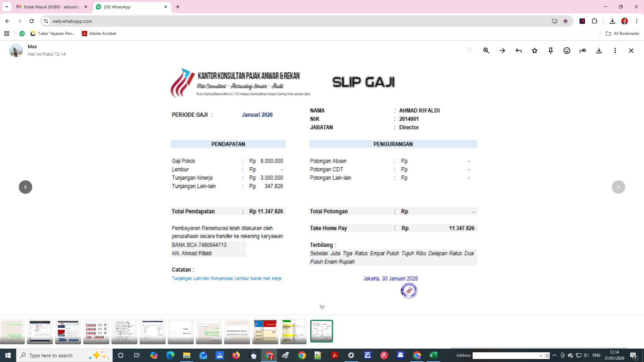The height and width of the screenshot is (362, 644).
Task: Toggle install WhatsApp Web as app
Action: pyautogui.click(x=554, y=21)
